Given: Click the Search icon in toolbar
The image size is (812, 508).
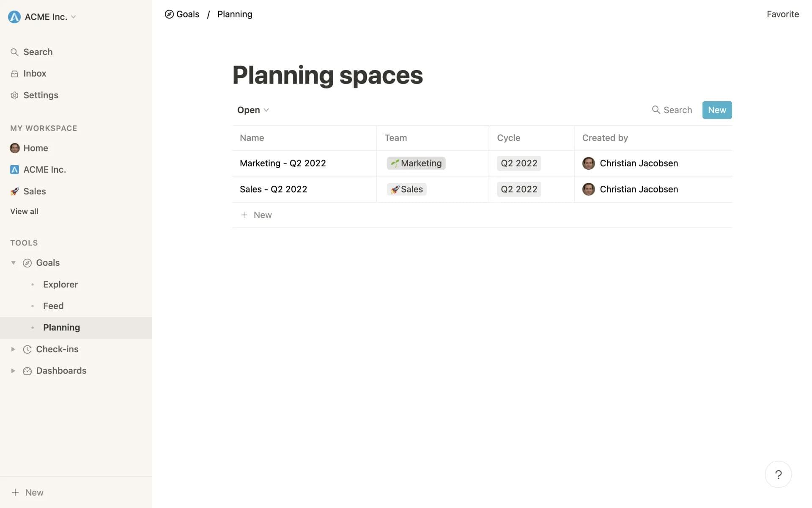Looking at the screenshot, I should (656, 110).
